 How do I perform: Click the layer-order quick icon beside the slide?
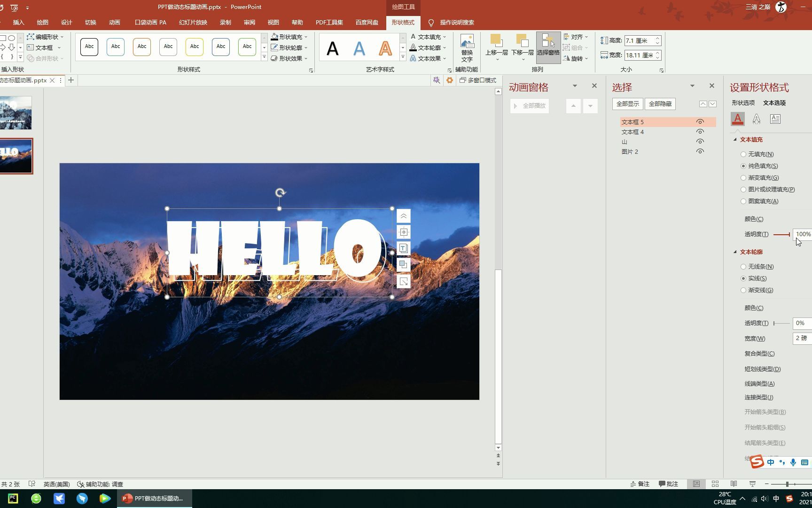pyautogui.click(x=404, y=265)
